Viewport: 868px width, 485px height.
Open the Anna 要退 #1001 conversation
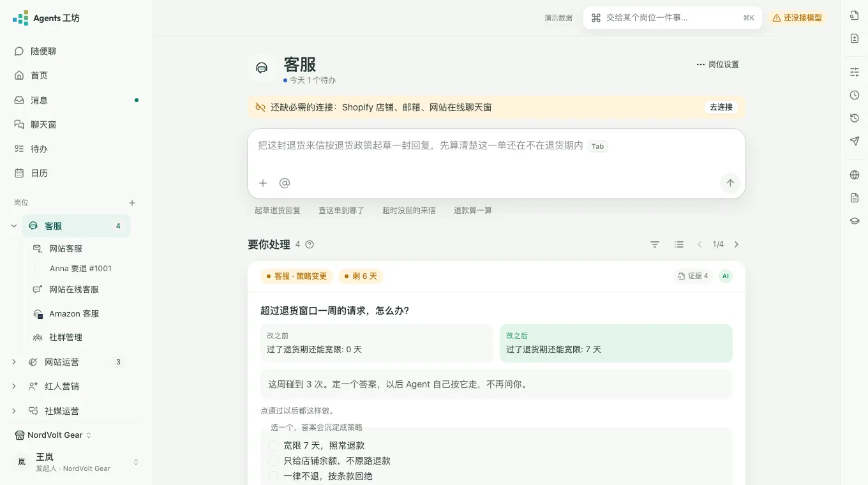point(80,269)
